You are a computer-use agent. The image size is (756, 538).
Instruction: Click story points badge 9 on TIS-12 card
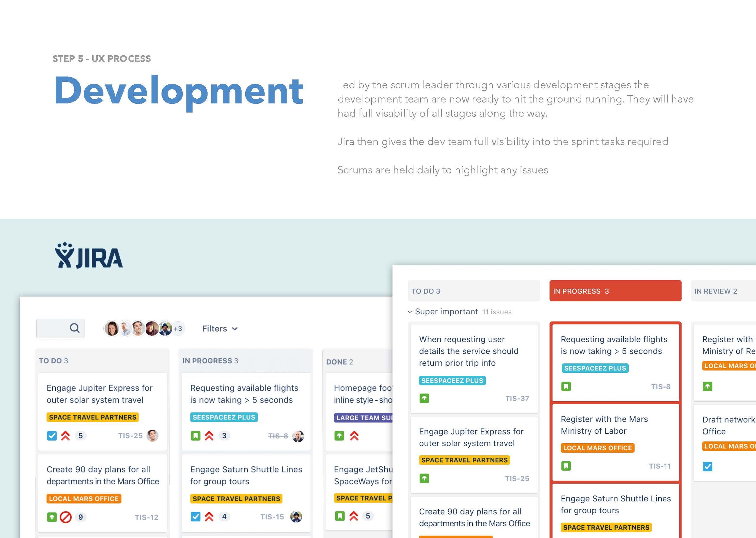[80, 517]
